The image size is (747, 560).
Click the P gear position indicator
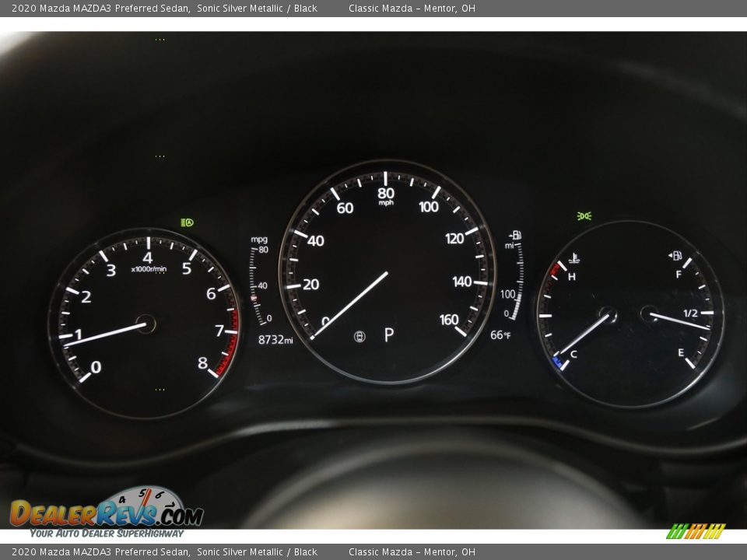[388, 335]
